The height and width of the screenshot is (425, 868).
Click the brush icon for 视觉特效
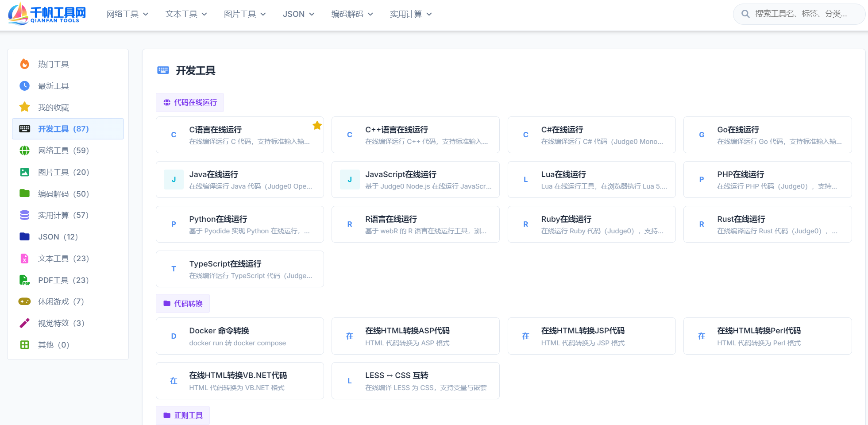coord(25,323)
